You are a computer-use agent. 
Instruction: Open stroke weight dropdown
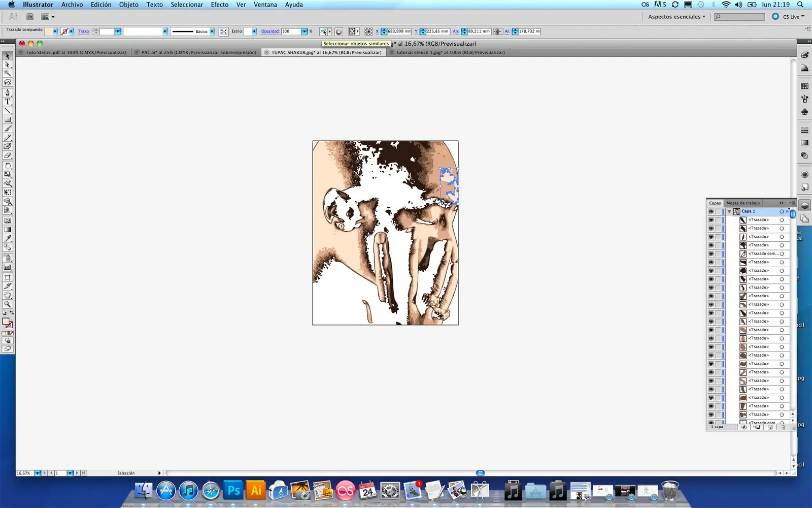[x=118, y=31]
